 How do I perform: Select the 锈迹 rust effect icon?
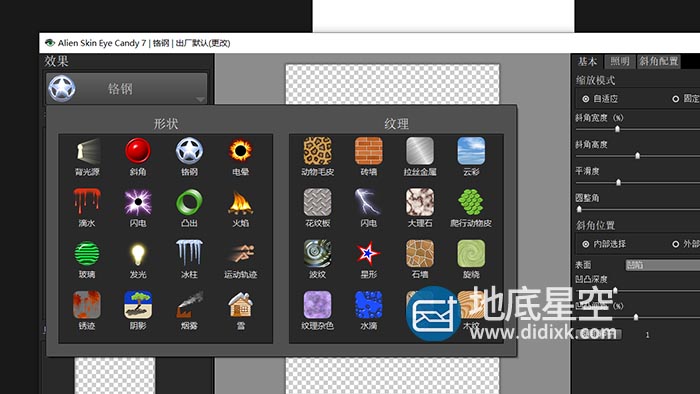tap(87, 305)
